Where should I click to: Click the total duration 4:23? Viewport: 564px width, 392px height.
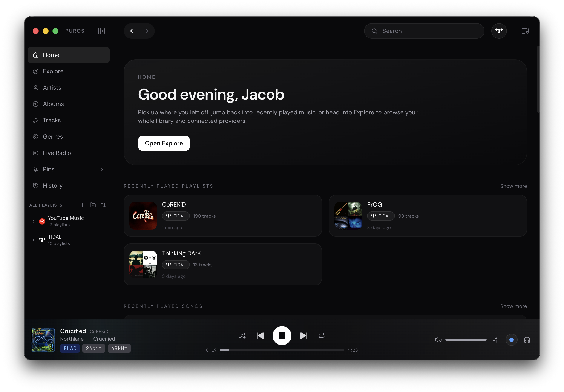coord(352,350)
